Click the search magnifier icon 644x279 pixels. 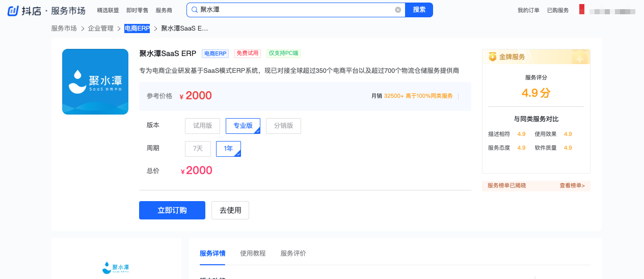click(194, 10)
